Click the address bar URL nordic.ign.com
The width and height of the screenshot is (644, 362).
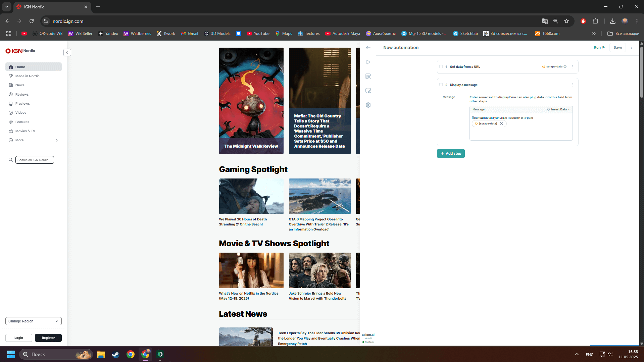click(68, 21)
